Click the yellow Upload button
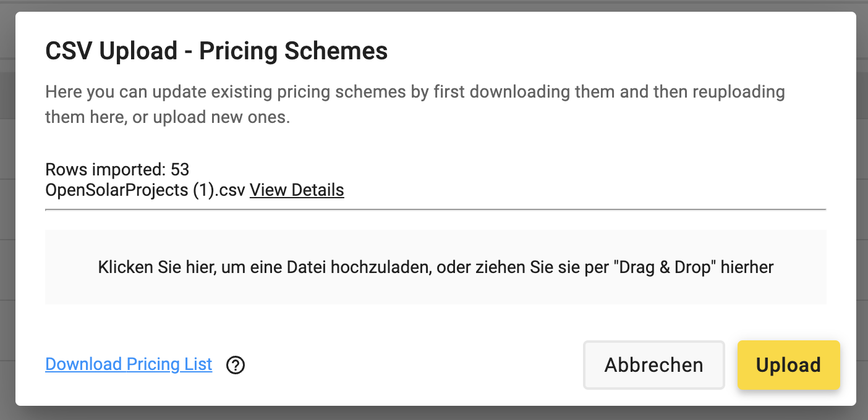Image resolution: width=868 pixels, height=420 pixels. coord(788,365)
